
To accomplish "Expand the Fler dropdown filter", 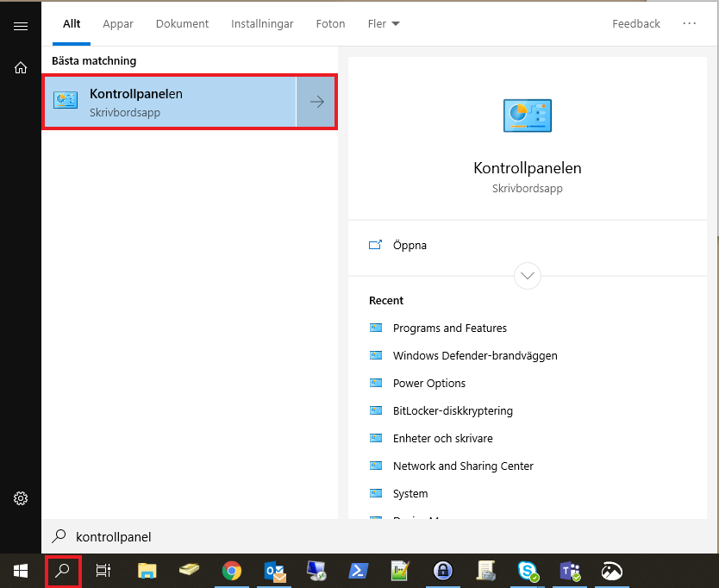I will [x=384, y=24].
